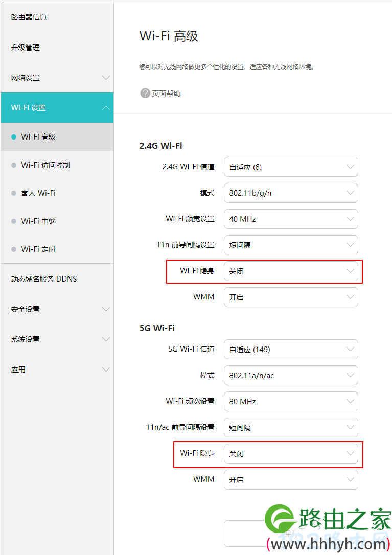Change the 40 MHz 频宽设置 selector
Screen dimensions: 392x555
291,219
